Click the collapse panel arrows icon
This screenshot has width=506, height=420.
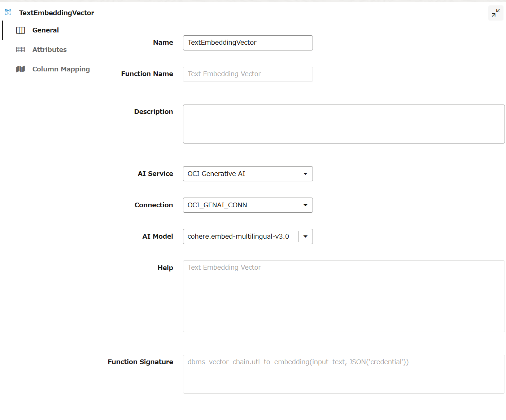click(496, 13)
